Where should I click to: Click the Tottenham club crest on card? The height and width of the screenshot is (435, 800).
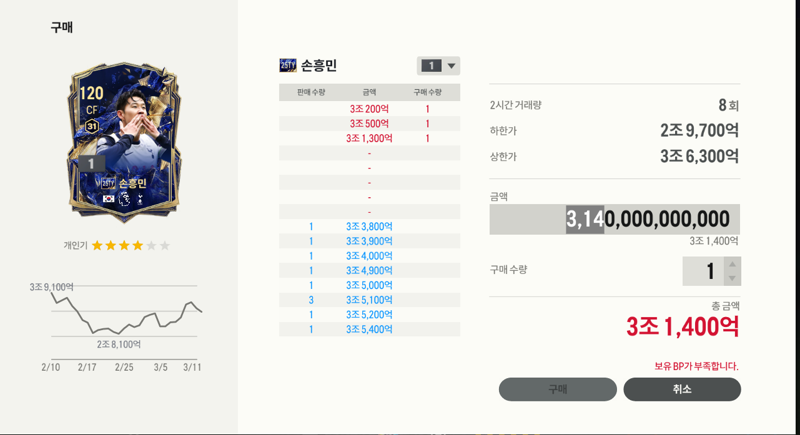coord(140,199)
